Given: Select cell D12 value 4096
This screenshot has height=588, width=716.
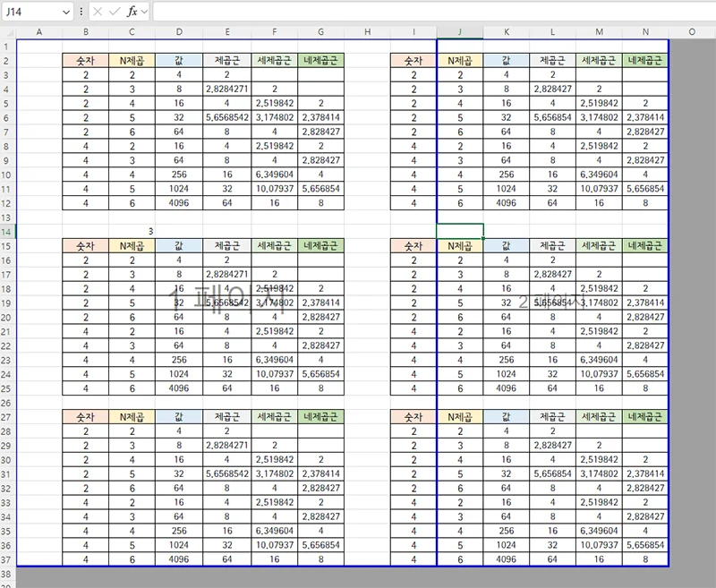Looking at the screenshot, I should point(179,202).
